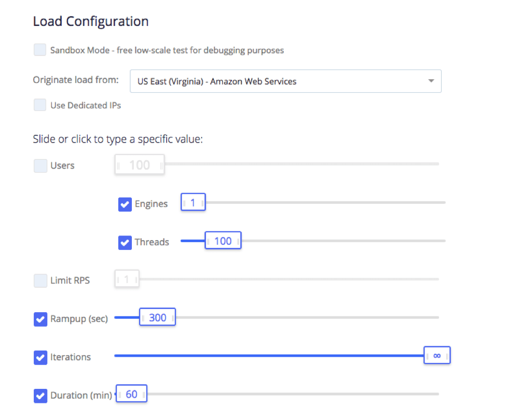Click the Engines slider handle showing 1
506x420 pixels.
[193, 202]
